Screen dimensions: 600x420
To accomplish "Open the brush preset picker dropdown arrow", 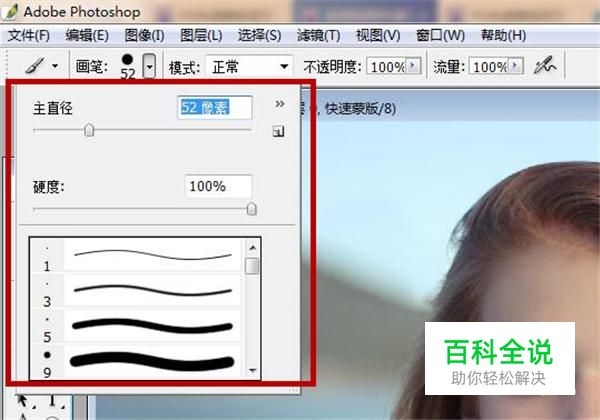I will (x=149, y=66).
